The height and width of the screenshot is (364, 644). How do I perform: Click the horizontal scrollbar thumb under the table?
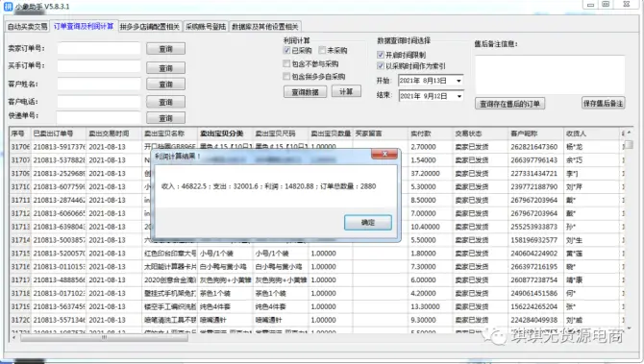click(x=105, y=338)
